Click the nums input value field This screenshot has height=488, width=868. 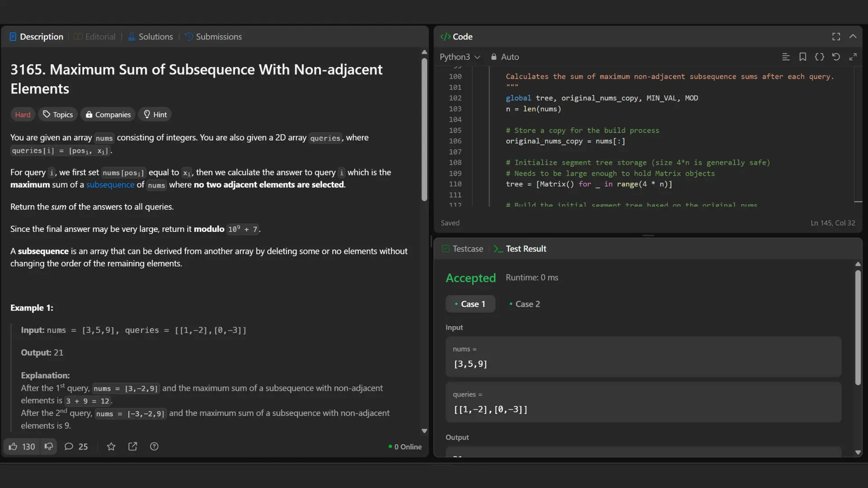(x=643, y=357)
